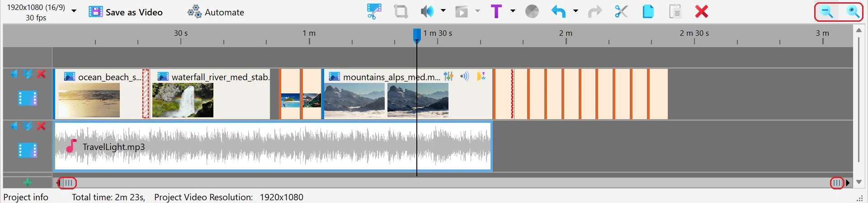Click the Save as Video button
868x203 pixels.
[x=126, y=12]
